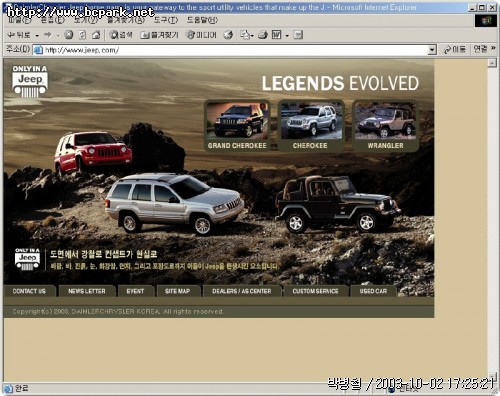Open the Cherokee thumbnail
This screenshot has width=500, height=396.
tap(311, 126)
